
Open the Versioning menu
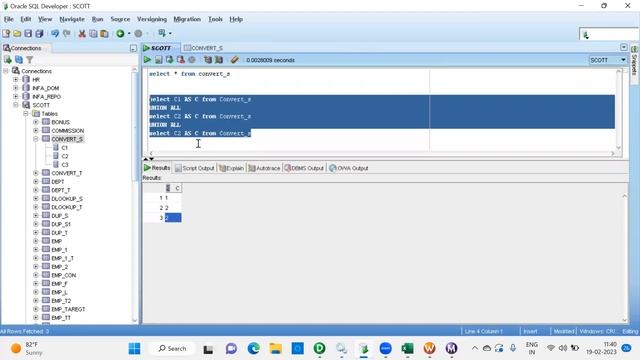tap(152, 19)
